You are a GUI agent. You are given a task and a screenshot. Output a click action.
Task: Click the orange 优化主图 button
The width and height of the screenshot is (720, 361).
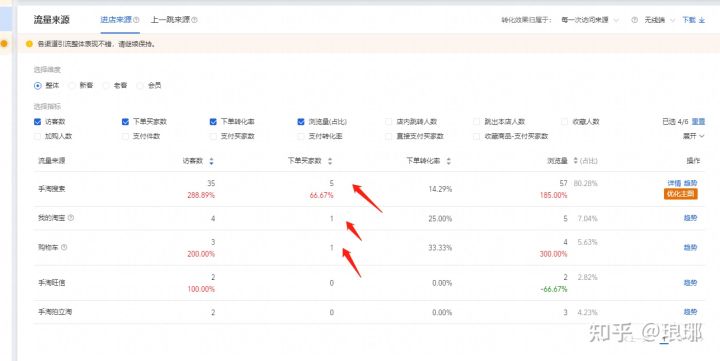point(681,194)
